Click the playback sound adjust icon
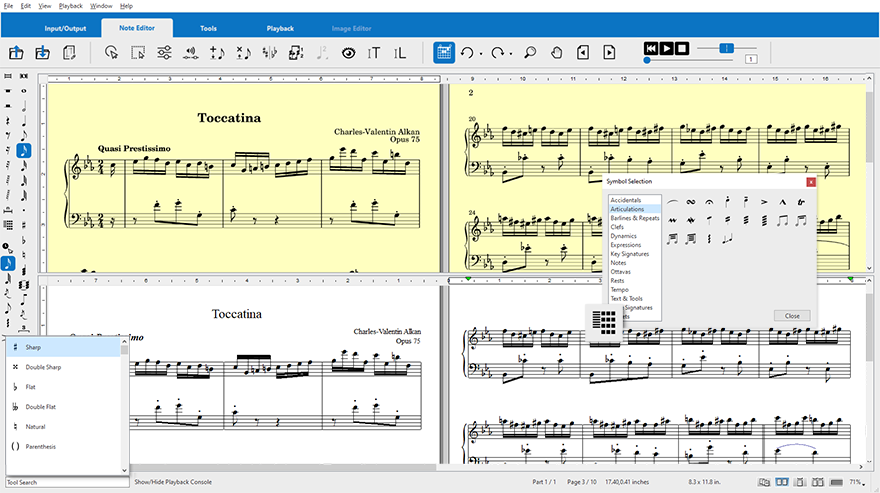The image size is (880, 493). tap(191, 53)
